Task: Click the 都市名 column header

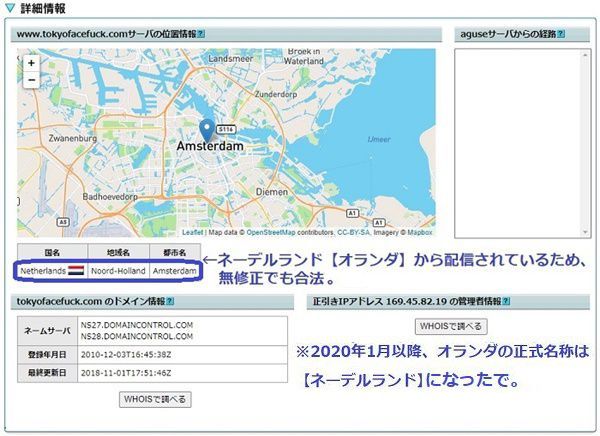Action: (174, 253)
